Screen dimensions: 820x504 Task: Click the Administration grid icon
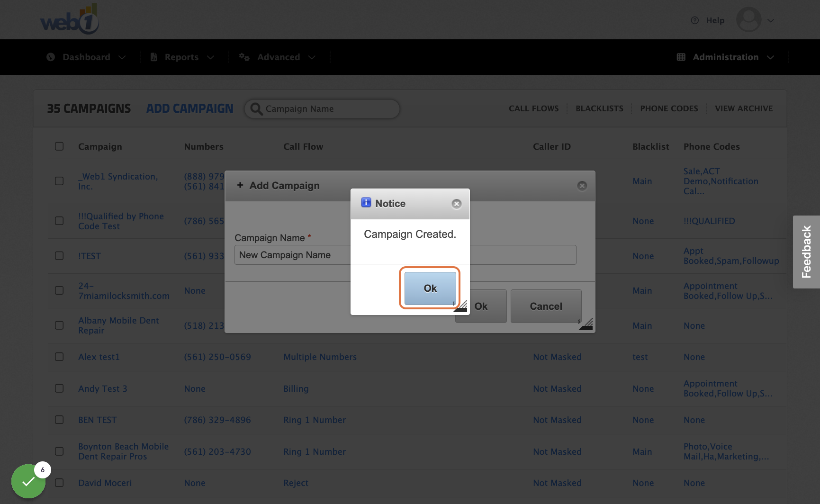(681, 57)
